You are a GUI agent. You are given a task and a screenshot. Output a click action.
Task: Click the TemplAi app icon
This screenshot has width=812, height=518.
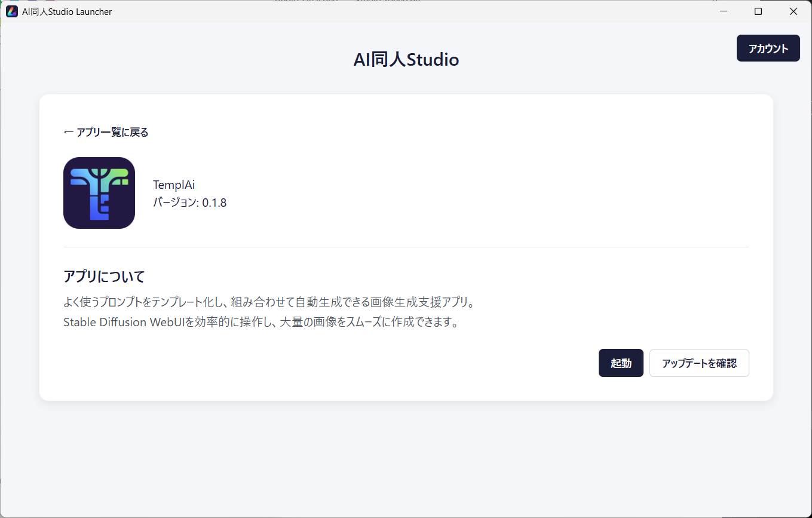point(99,193)
